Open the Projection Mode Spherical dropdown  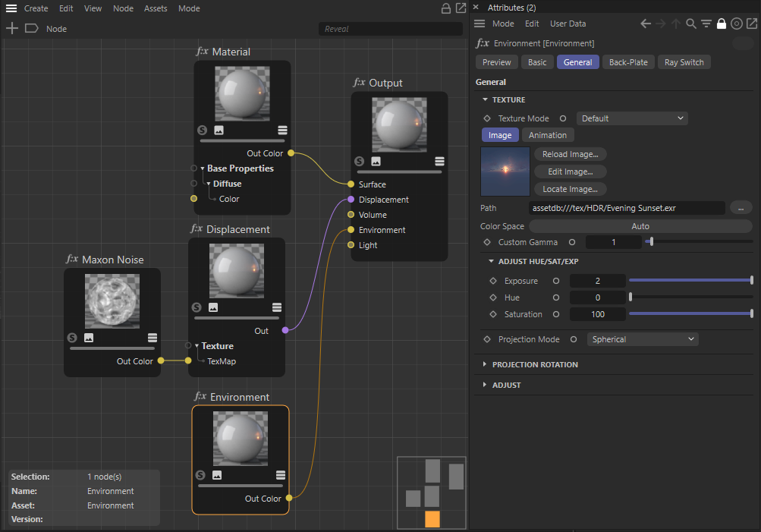(x=642, y=339)
